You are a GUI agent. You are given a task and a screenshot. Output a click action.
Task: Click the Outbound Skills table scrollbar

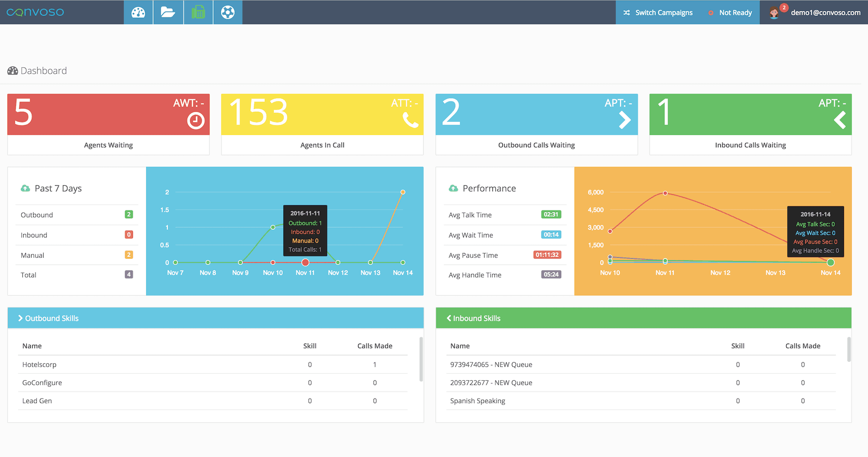tap(421, 359)
